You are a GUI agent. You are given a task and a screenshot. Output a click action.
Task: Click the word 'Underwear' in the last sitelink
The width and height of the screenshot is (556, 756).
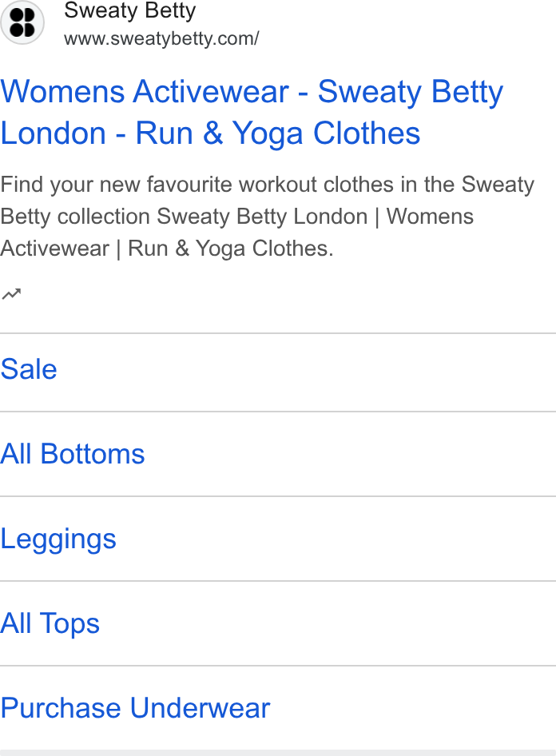(200, 708)
